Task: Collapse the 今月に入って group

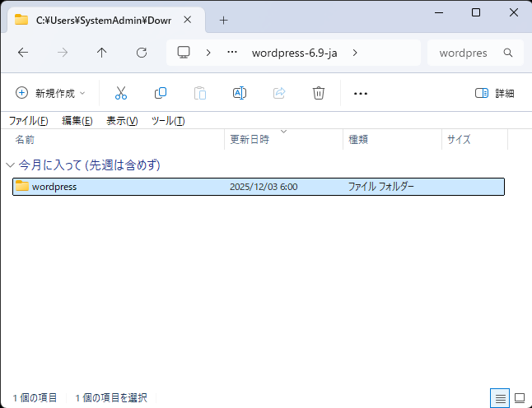Action: pyautogui.click(x=10, y=165)
